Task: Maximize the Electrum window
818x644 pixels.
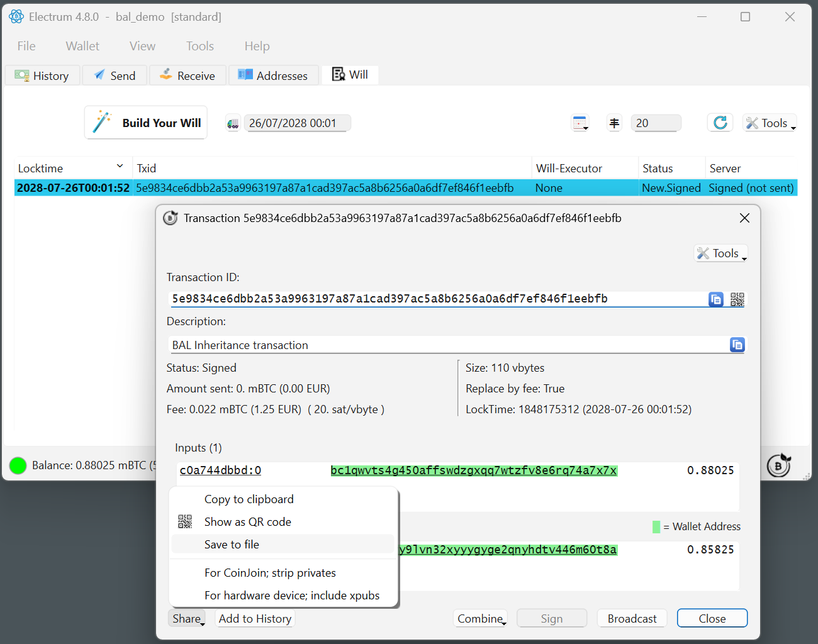Action: (x=745, y=17)
